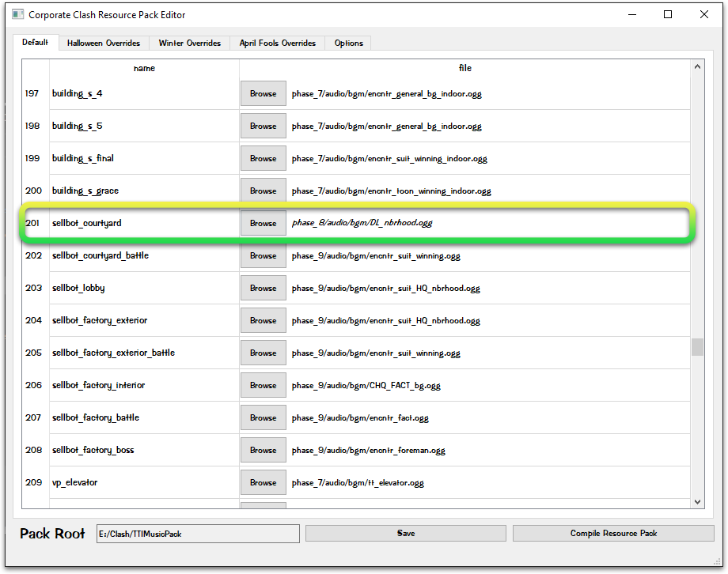Select the building_s_grace name cell
The height and width of the screenshot is (574, 728).
click(144, 191)
